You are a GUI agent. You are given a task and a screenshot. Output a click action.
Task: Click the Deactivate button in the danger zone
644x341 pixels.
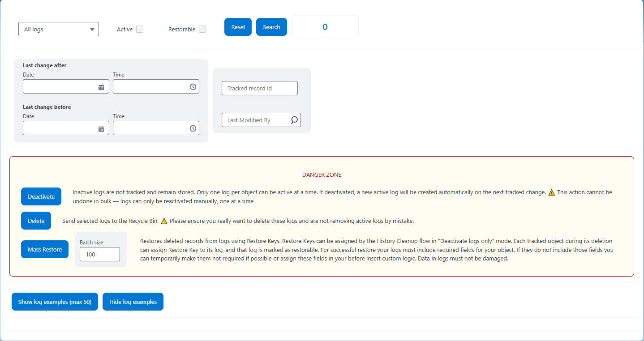[41, 196]
